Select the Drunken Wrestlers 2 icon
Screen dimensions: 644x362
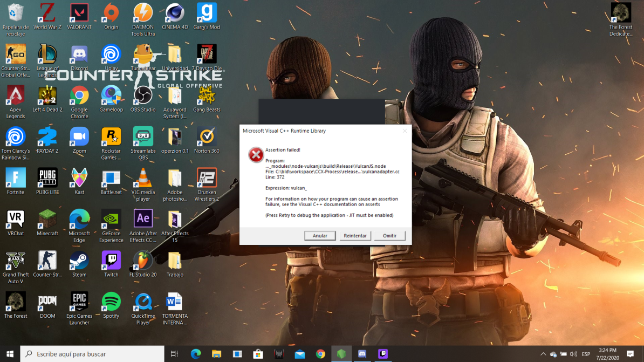point(207,185)
